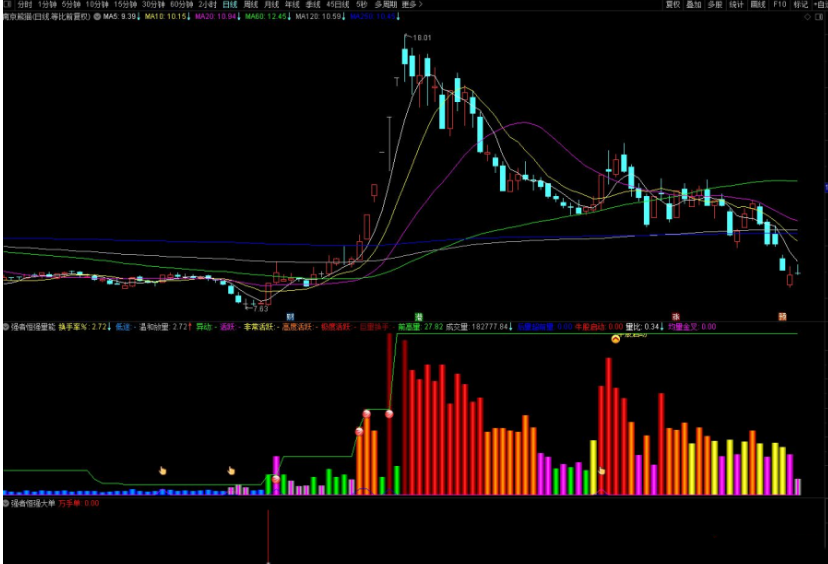Screen dimensions: 828x564
Task: Select the 5秒 period tab
Action: click(x=361, y=4)
